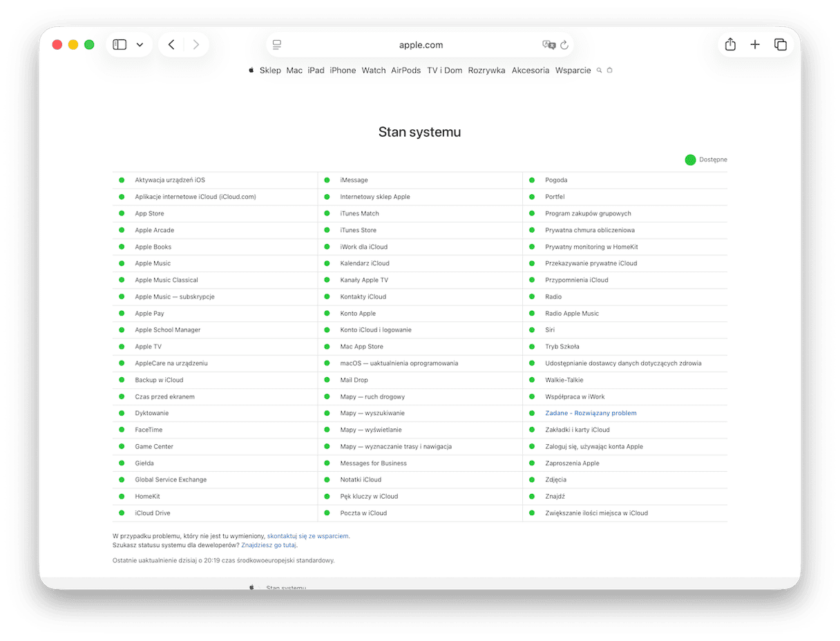Go back to the previous page
Screen dimensions: 840x641
[x=171, y=45]
